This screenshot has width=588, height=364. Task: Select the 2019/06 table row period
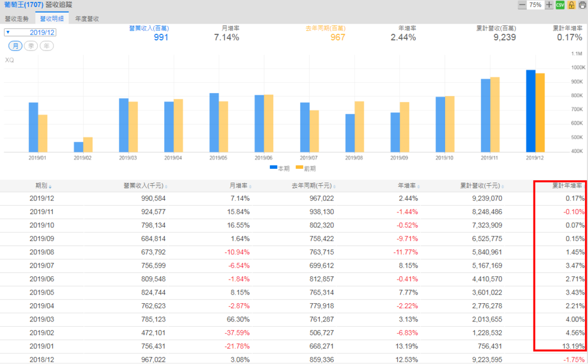pos(41,279)
